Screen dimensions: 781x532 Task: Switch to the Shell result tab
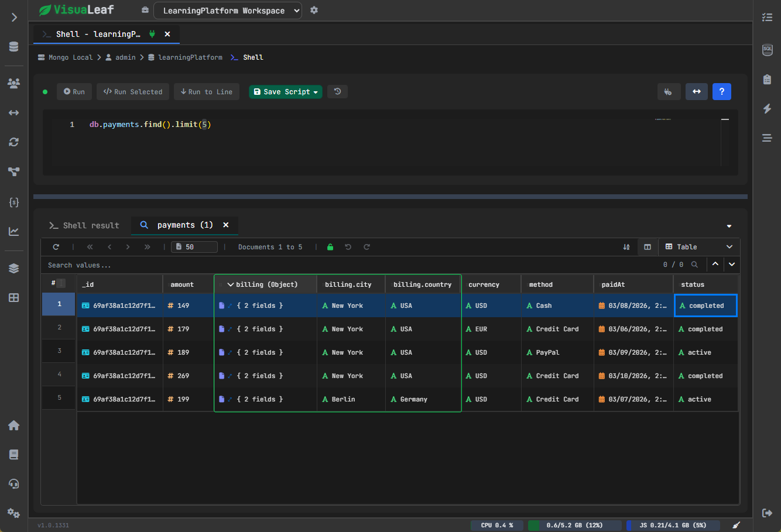coord(84,225)
